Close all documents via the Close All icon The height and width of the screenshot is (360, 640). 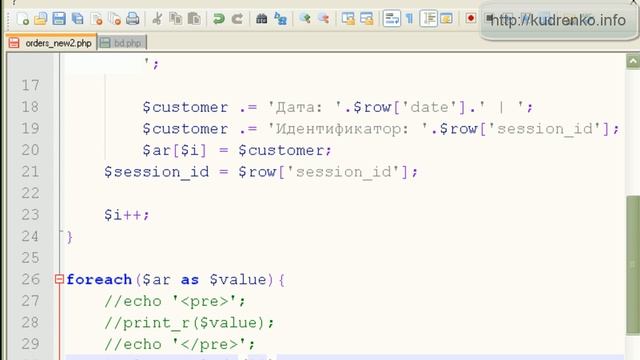pos(115,19)
